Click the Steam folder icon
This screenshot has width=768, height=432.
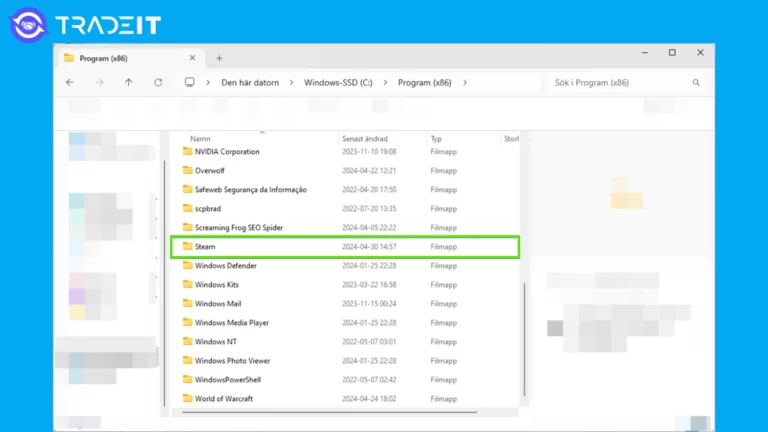[188, 246]
